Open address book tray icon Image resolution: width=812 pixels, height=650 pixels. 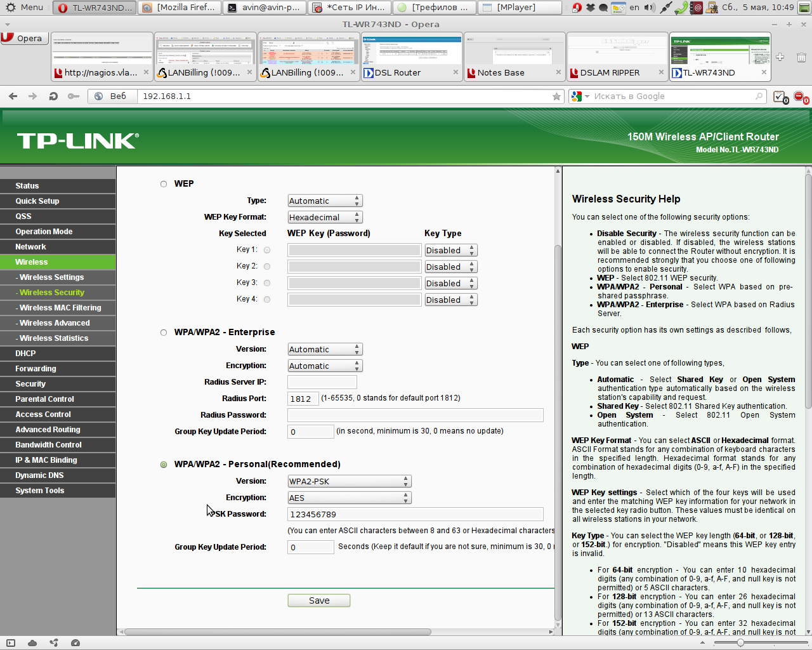pyautogui.click(x=697, y=8)
